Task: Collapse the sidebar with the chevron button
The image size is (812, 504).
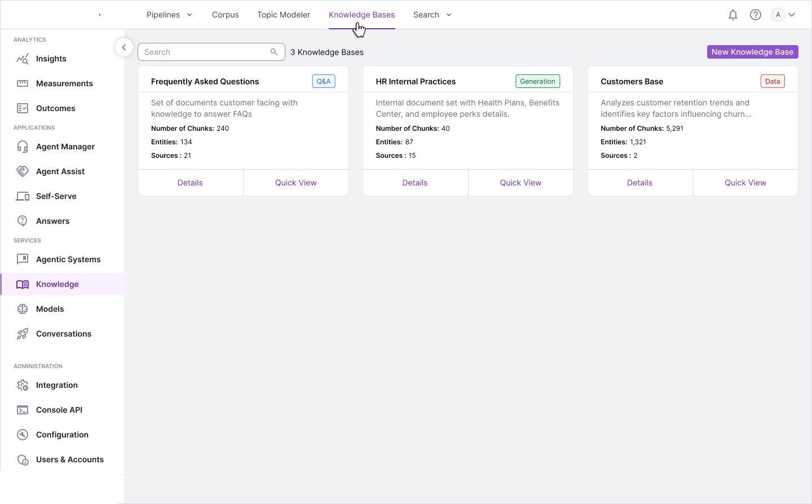Action: (124, 47)
